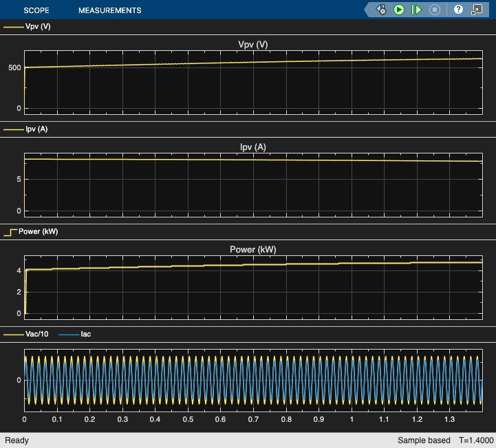Open the MEASUREMENTS tab

(x=109, y=10)
